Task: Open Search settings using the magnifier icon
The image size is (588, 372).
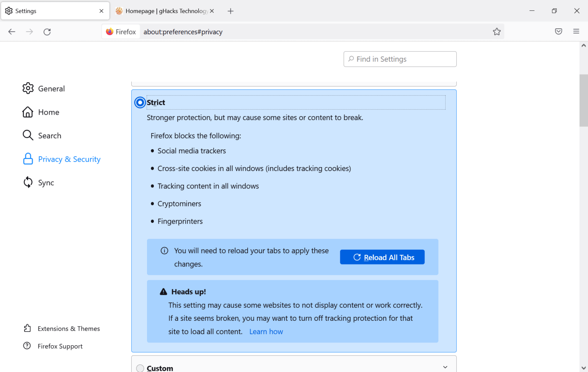Action: (x=28, y=135)
